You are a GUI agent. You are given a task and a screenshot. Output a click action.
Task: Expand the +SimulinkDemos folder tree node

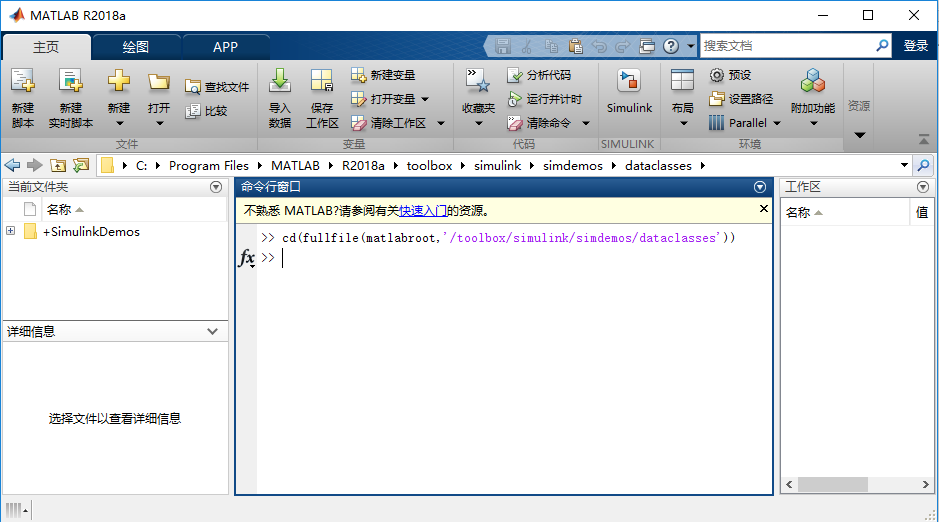[x=10, y=230]
